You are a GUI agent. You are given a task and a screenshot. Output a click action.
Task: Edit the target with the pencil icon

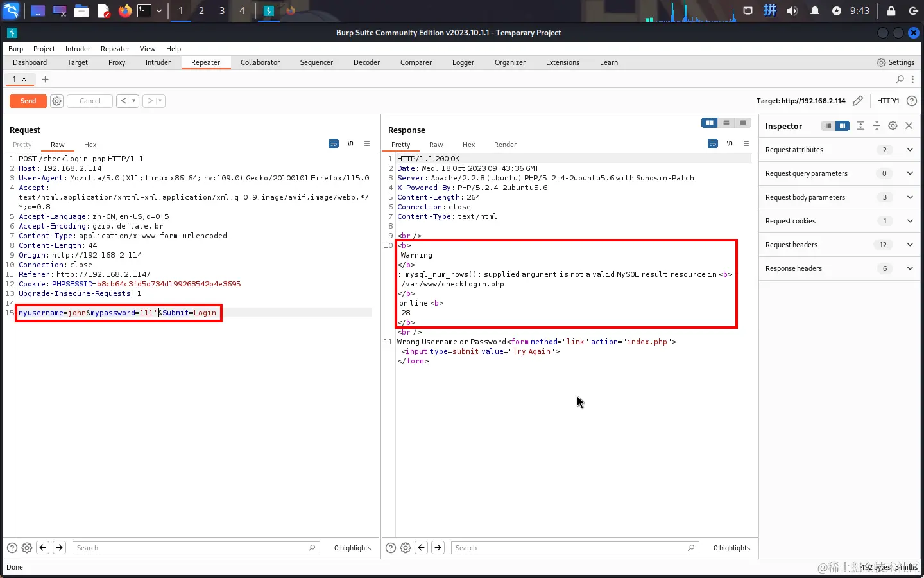[x=858, y=101]
